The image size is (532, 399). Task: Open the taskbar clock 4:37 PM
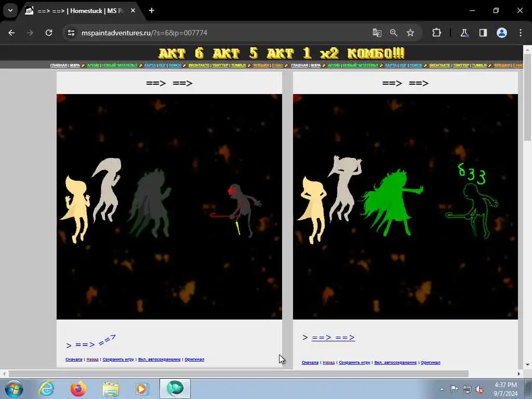click(506, 389)
